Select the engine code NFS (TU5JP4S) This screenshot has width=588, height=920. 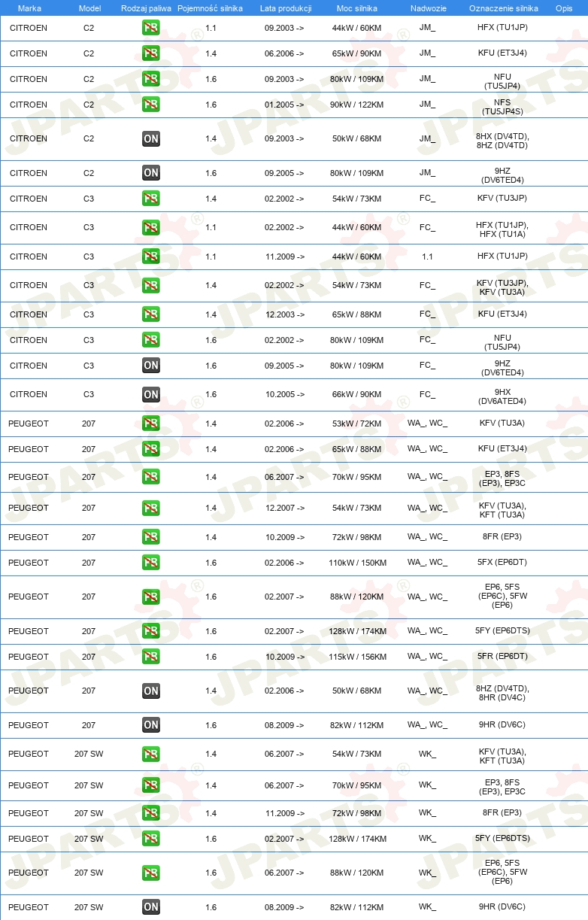point(502,108)
